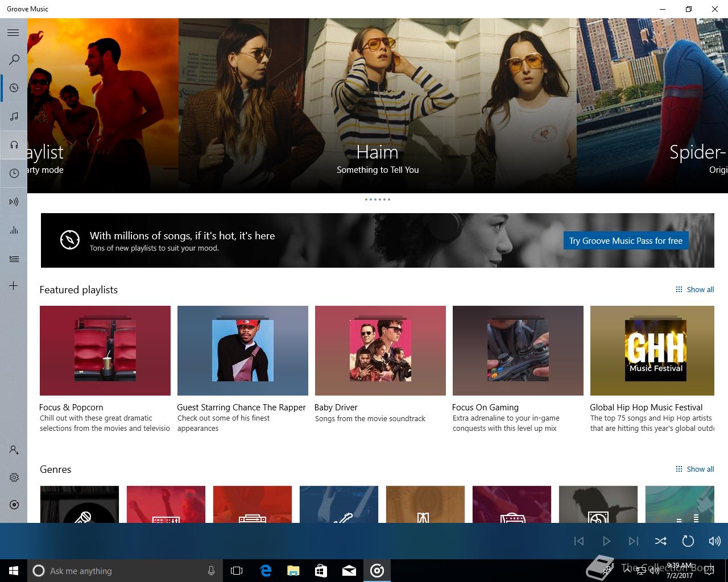Click Guest Starring Chance The Rapper title

pos(241,407)
